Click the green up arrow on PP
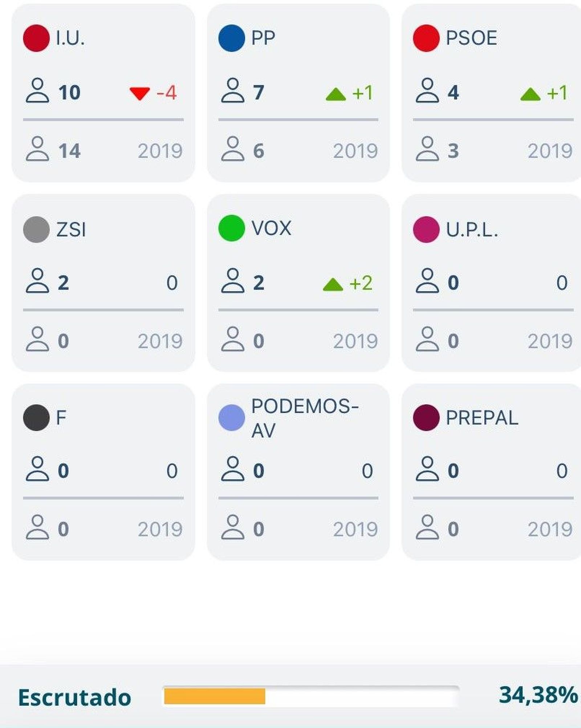 (336, 94)
